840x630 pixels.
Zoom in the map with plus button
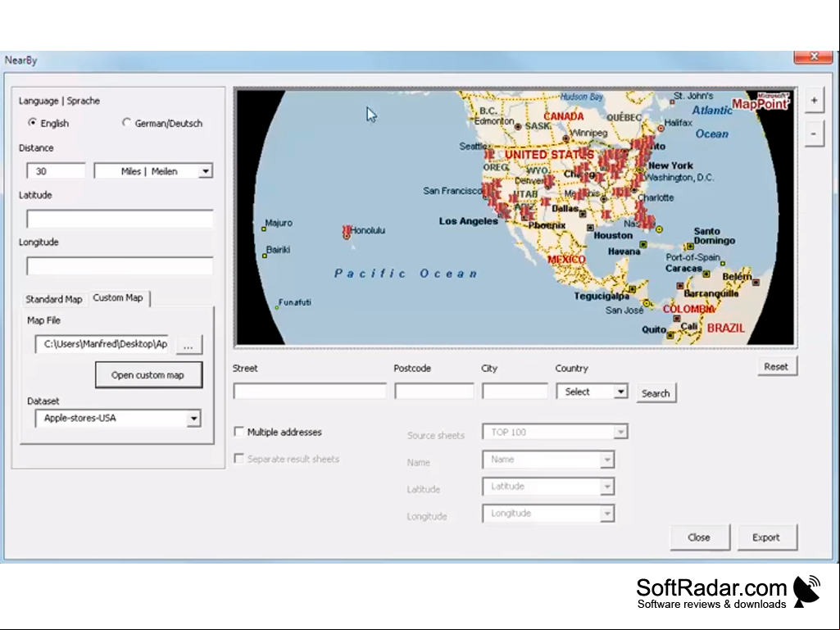point(814,100)
